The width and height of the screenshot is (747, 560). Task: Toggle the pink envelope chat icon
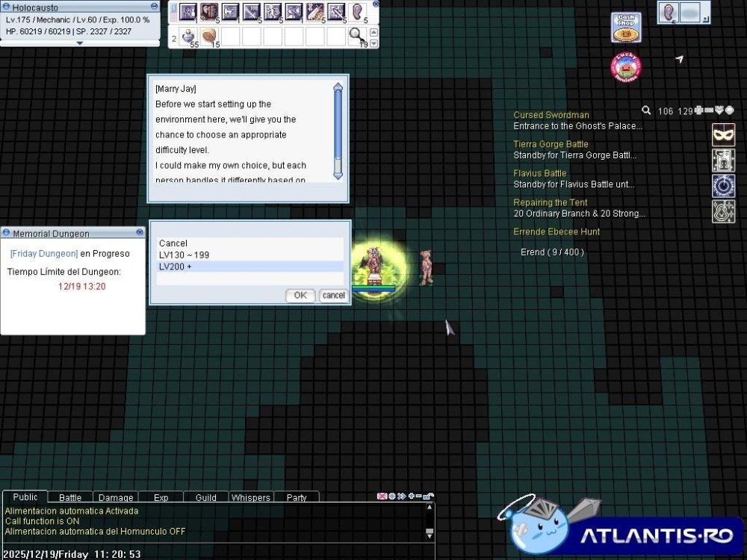[382, 496]
